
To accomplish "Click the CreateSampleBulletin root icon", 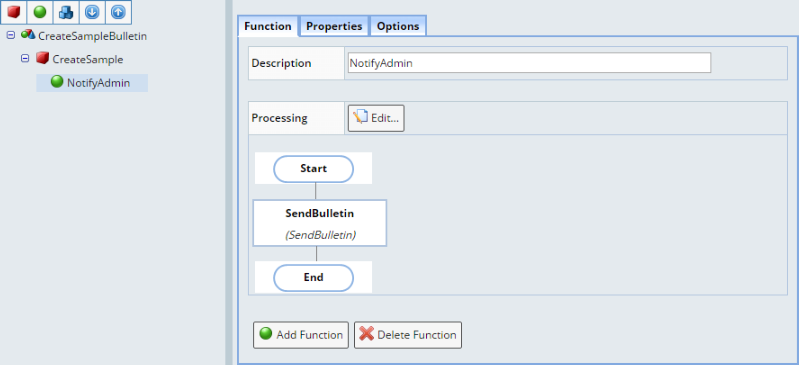I will [x=28, y=35].
